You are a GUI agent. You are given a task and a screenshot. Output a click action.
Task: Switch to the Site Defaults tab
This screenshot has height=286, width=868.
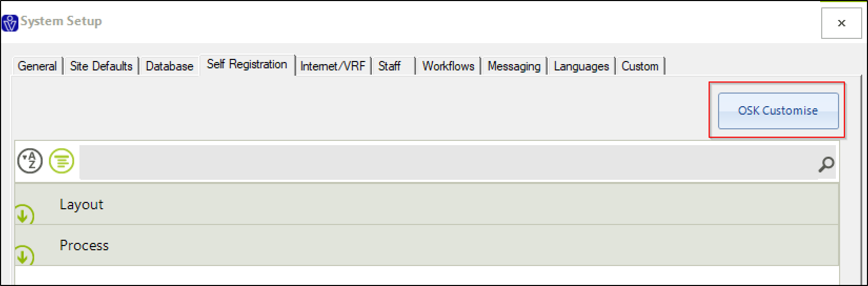click(101, 66)
